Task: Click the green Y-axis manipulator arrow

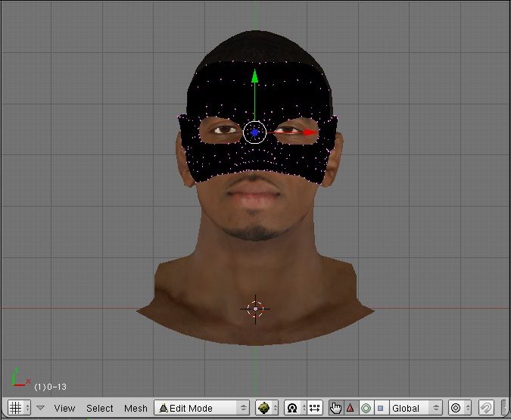Action: point(255,76)
